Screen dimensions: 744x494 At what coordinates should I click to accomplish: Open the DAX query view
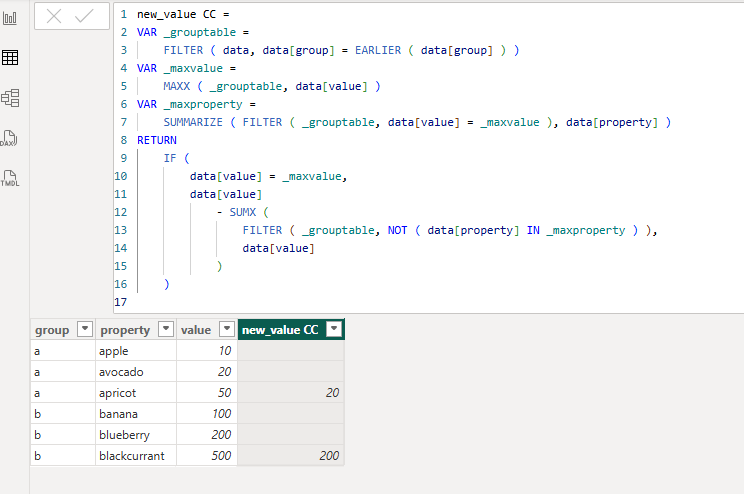point(9,138)
